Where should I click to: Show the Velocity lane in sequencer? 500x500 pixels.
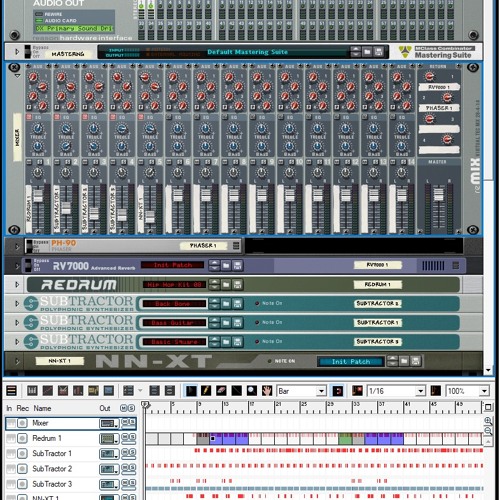pyautogui.click(x=78, y=390)
